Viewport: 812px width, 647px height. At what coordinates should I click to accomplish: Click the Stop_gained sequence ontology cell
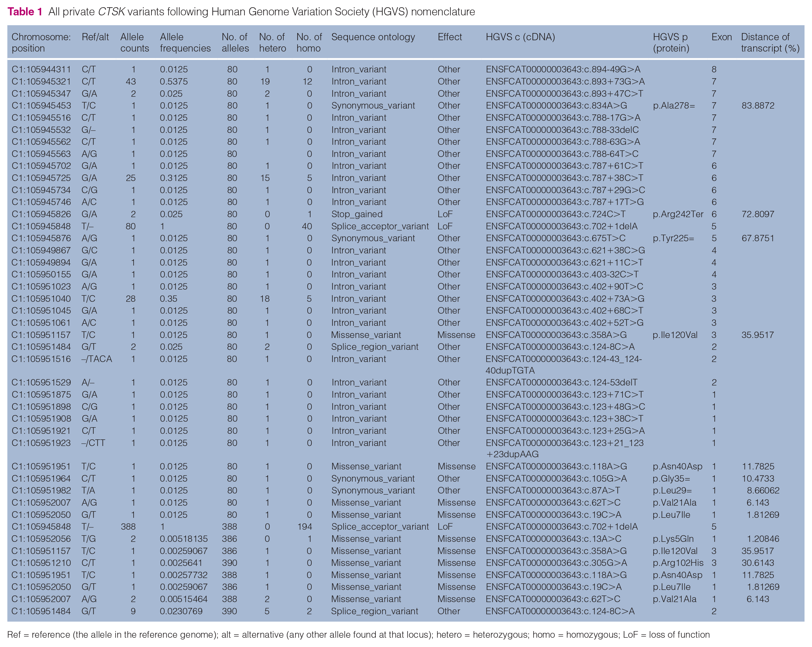click(x=357, y=214)
